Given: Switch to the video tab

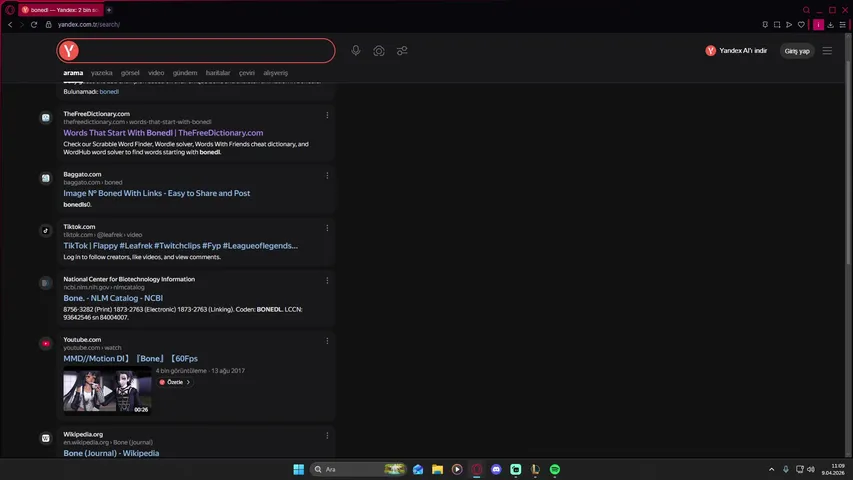Looking at the screenshot, I should pos(156,73).
